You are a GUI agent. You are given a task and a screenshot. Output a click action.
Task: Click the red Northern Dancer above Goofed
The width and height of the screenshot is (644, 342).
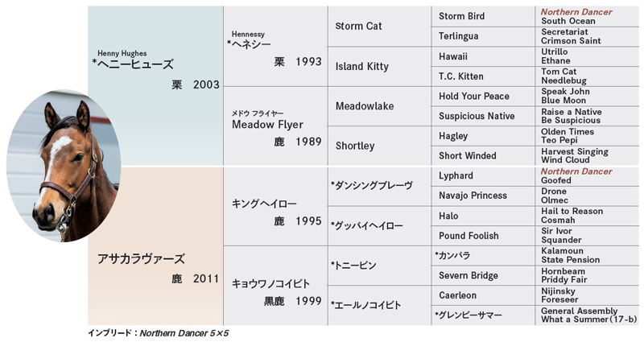tap(576, 171)
